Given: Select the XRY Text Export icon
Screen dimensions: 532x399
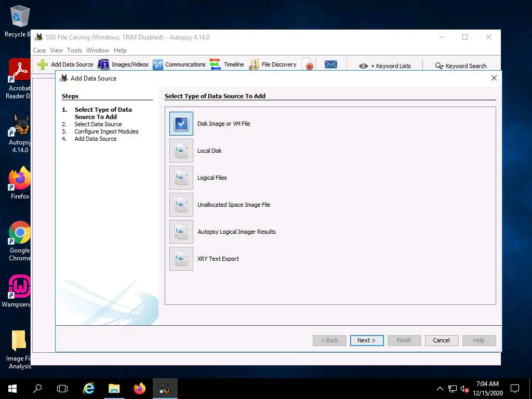Looking at the screenshot, I should pos(181,259).
